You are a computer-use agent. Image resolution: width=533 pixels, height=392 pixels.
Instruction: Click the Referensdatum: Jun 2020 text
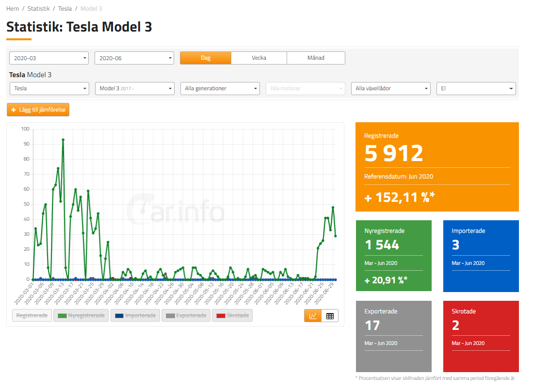tap(398, 177)
